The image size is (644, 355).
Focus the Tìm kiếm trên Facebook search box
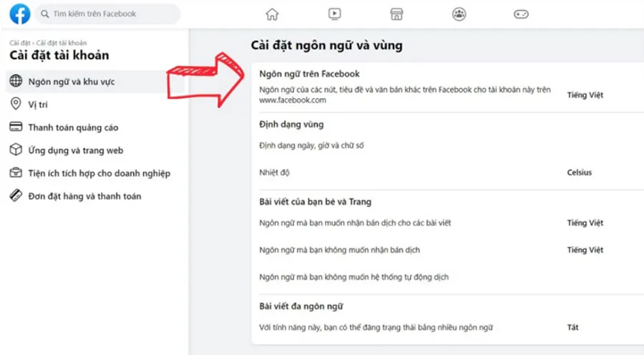click(107, 14)
